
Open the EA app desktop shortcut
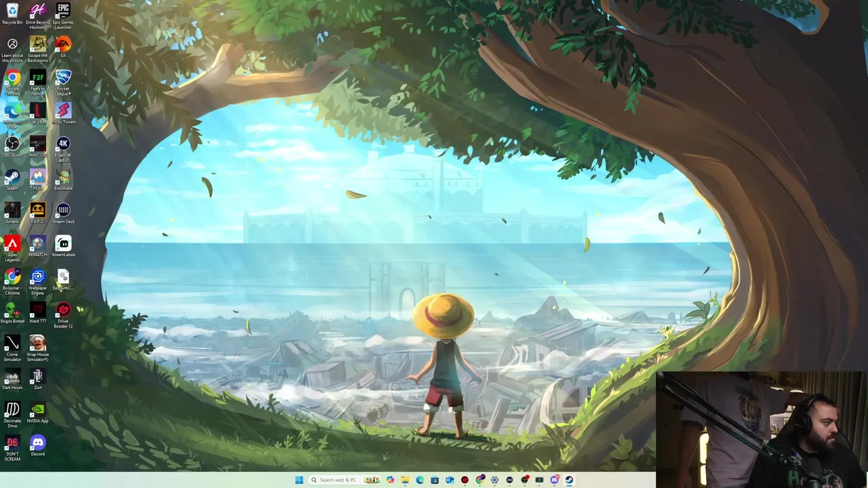[x=63, y=47]
